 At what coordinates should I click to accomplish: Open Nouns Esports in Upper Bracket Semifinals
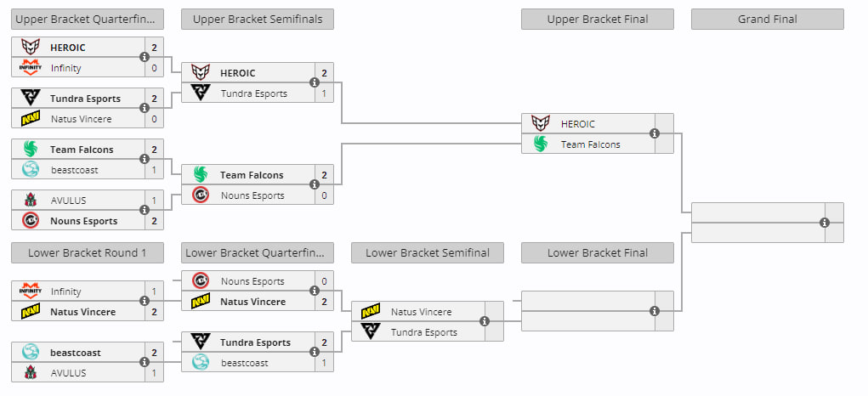(x=252, y=195)
